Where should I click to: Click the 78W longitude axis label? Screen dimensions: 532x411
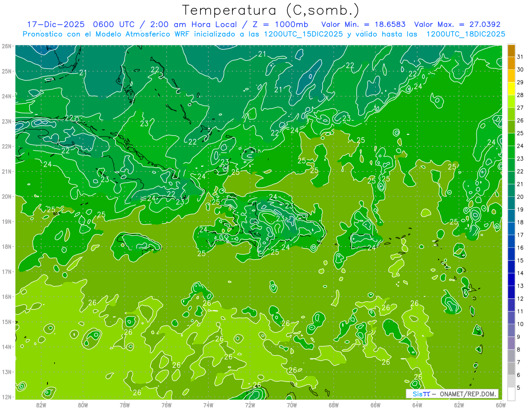[125, 405]
